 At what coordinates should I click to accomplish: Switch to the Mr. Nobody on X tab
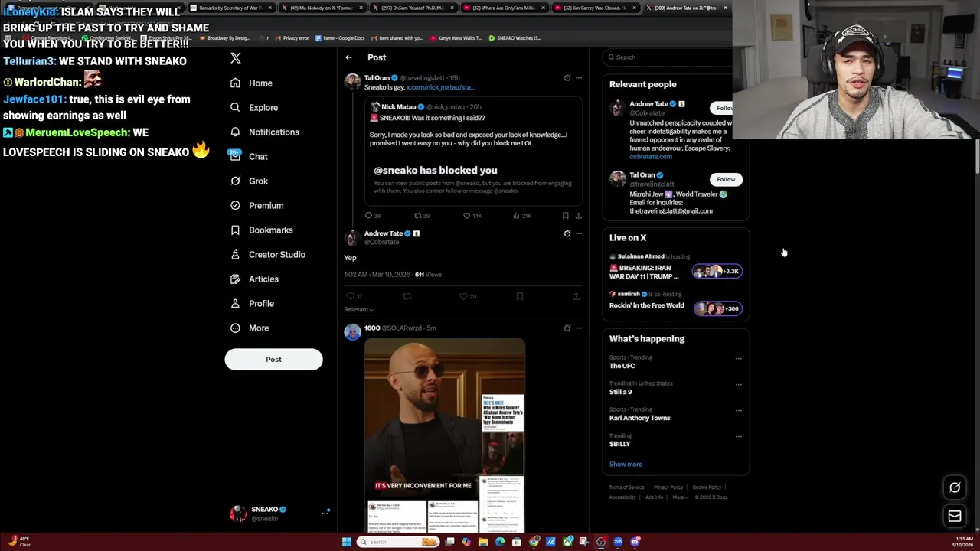[322, 8]
